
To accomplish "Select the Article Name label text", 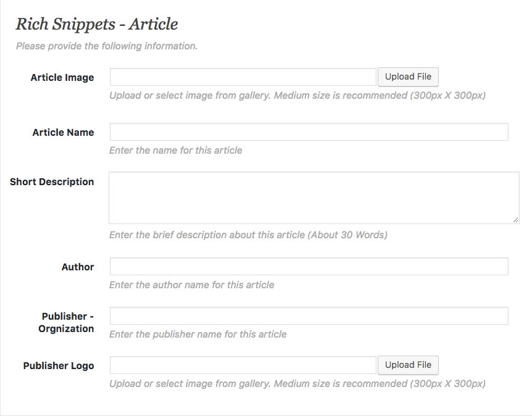I will 63,132.
